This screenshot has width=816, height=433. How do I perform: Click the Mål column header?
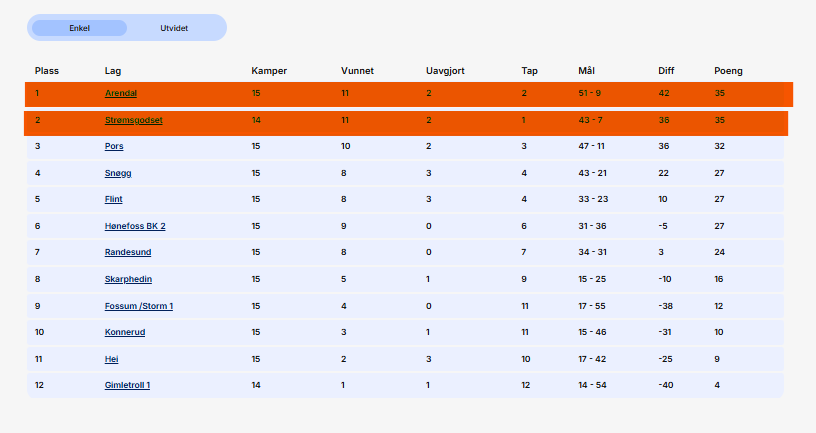pos(586,71)
